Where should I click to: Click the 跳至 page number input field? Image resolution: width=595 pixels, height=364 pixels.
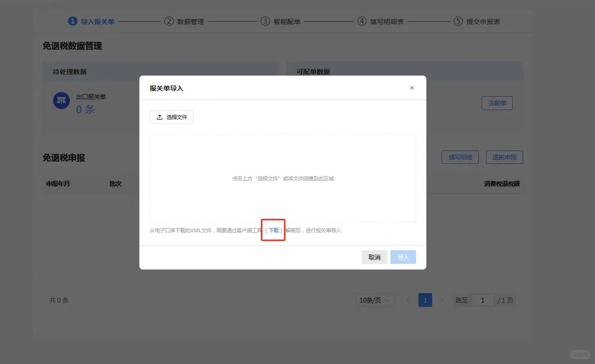click(483, 300)
